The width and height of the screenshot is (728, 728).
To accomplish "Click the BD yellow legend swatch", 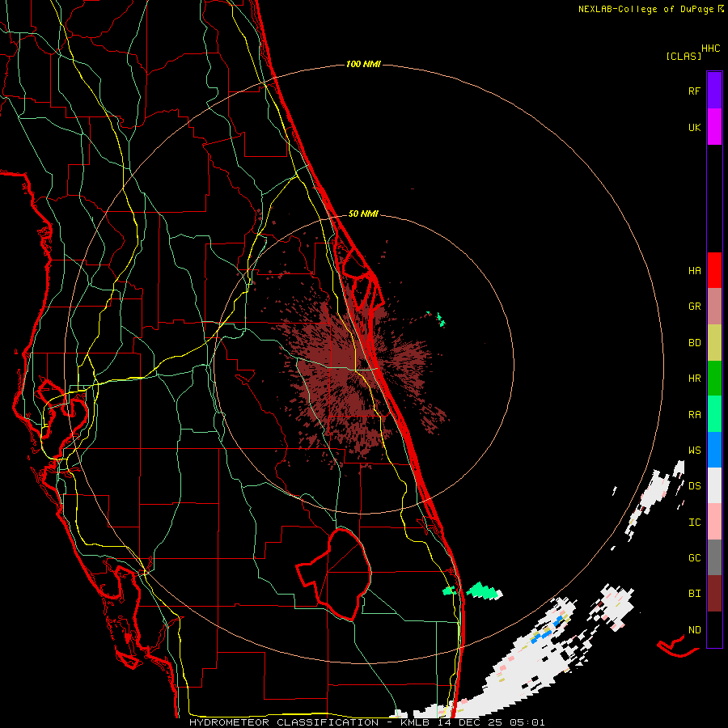I will coord(714,343).
